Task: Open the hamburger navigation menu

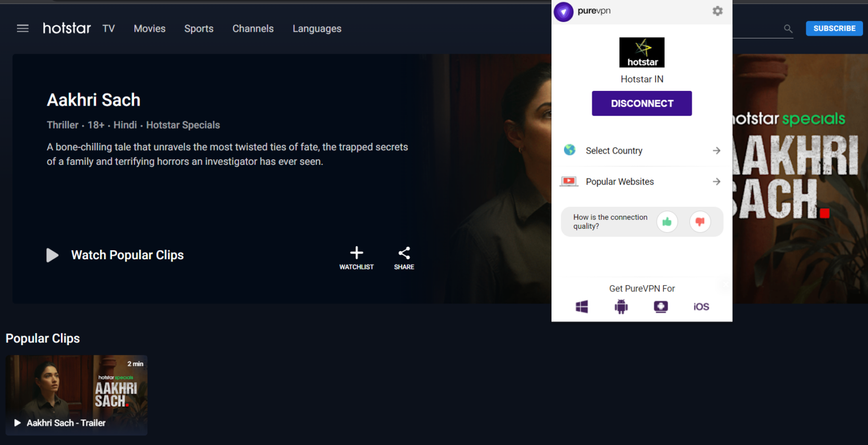Action: 23,28
